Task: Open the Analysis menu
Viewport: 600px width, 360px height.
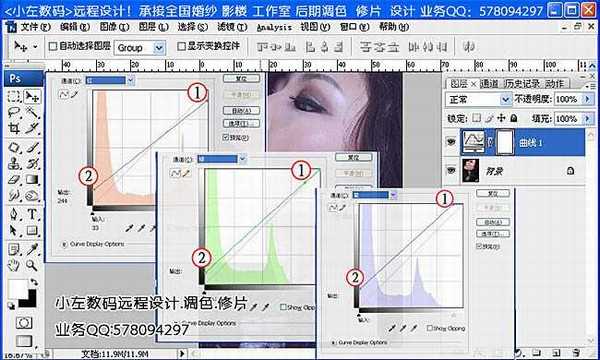Action: coord(274,27)
